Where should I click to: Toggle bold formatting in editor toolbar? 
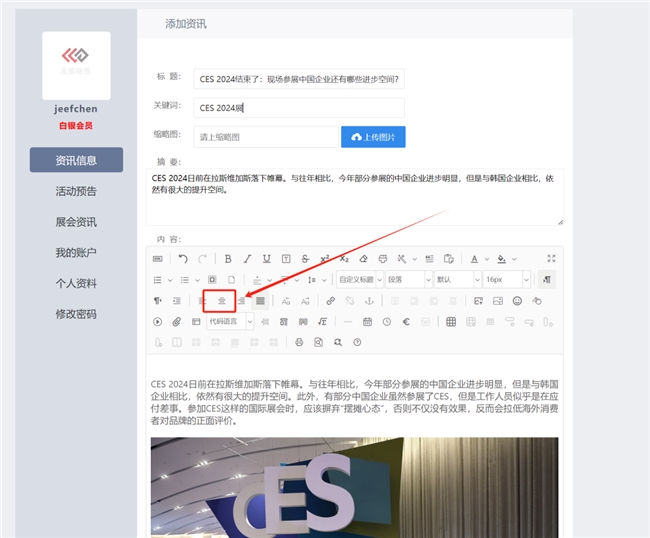coord(228,258)
